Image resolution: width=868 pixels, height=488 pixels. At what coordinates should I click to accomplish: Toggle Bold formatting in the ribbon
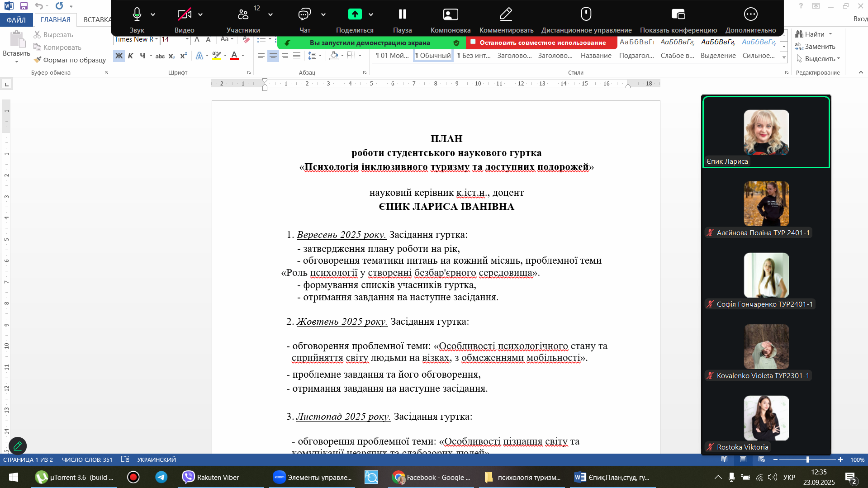pyautogui.click(x=119, y=56)
